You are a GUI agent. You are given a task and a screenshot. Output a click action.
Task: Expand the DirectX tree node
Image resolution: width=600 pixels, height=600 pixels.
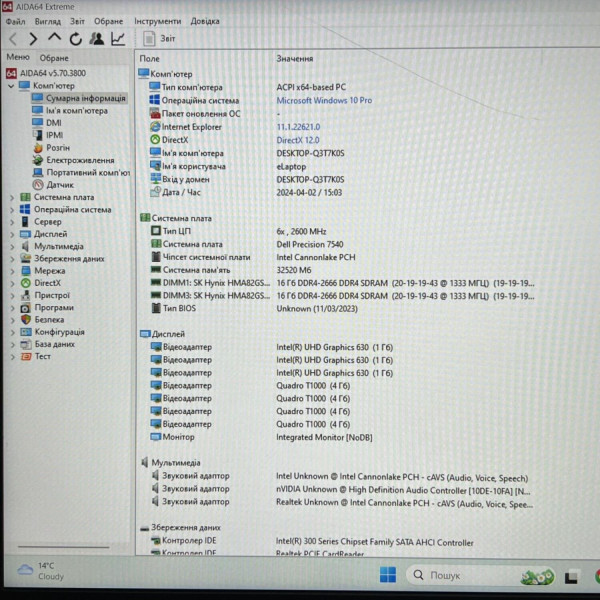(12, 284)
